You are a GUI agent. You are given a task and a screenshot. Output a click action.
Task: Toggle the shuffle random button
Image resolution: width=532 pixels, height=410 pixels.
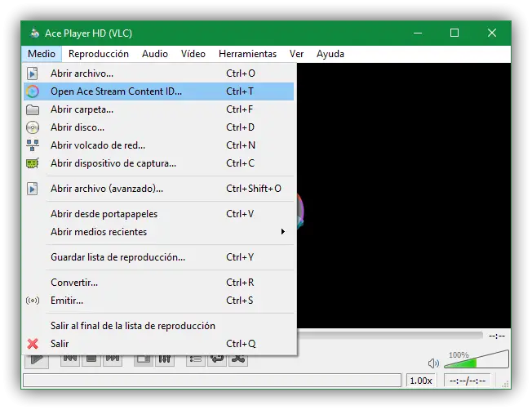[x=238, y=359]
